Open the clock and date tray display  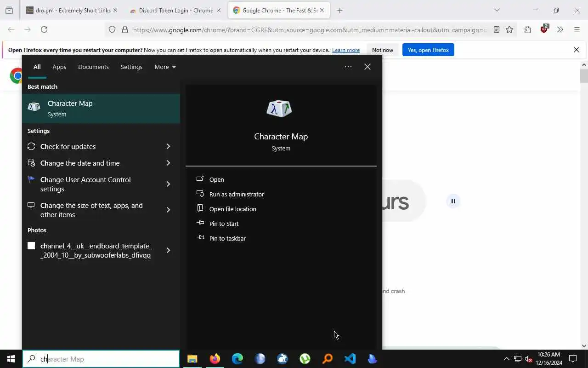[x=549, y=359]
